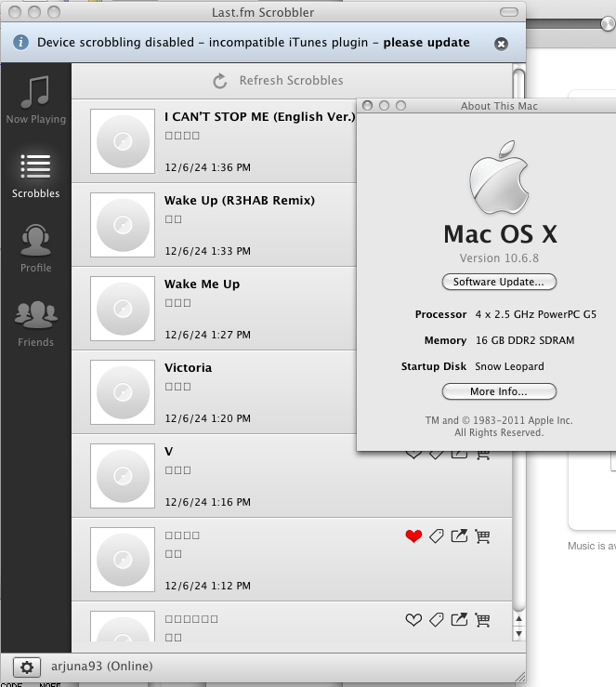The image size is (616, 687).
Task: Select track title Victoria
Action: pyautogui.click(x=188, y=367)
